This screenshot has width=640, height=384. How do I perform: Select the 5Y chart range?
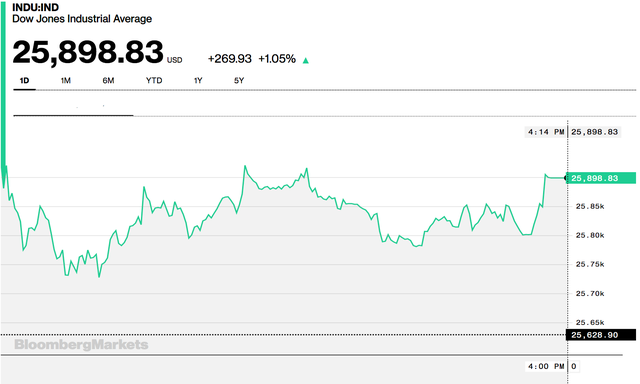tap(239, 81)
